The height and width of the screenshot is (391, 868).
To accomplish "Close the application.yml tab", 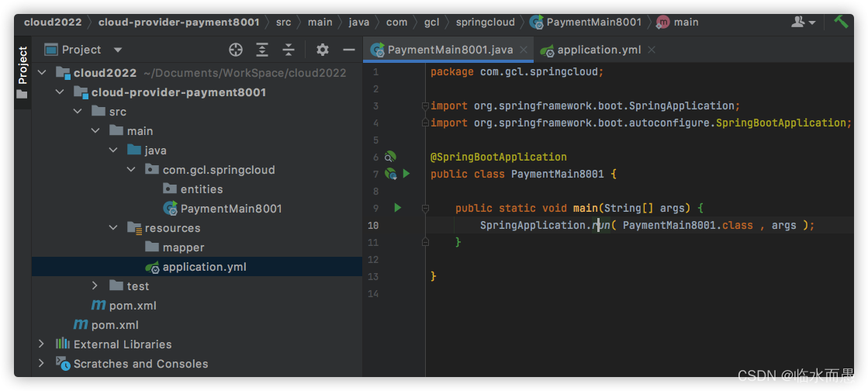I will click(652, 50).
